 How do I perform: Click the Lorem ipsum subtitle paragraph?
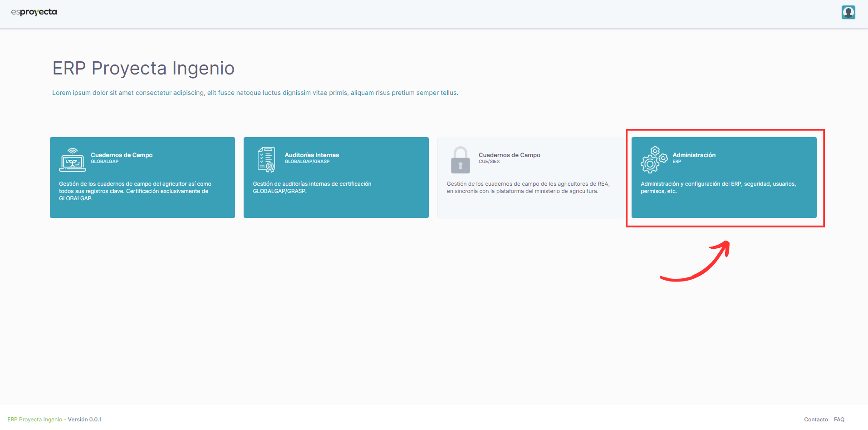pyautogui.click(x=255, y=93)
